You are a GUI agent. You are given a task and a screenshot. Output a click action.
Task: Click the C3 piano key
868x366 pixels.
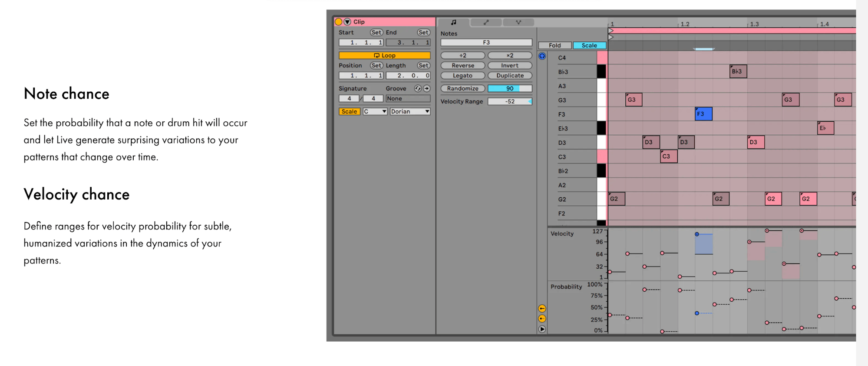tap(602, 157)
